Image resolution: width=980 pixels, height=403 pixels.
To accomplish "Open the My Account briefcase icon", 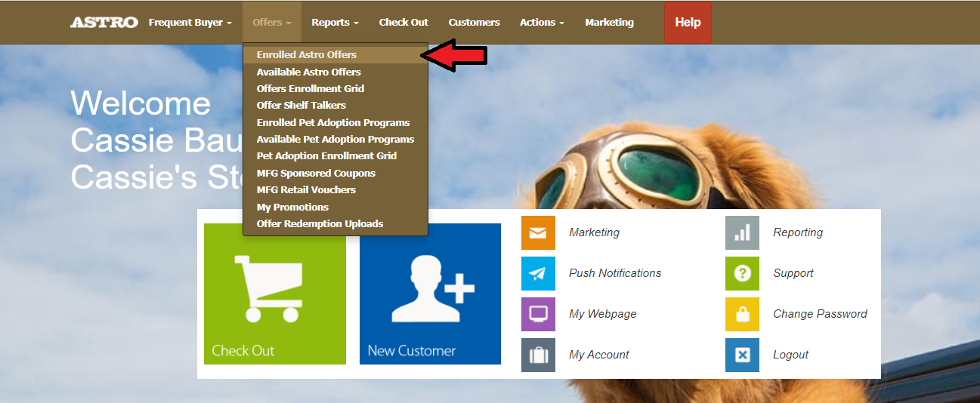I will tap(538, 355).
